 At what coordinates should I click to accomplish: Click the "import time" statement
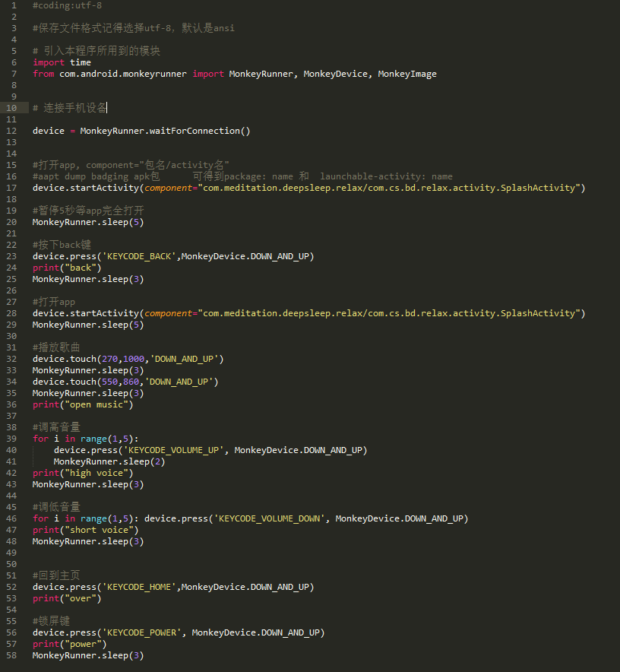(62, 62)
